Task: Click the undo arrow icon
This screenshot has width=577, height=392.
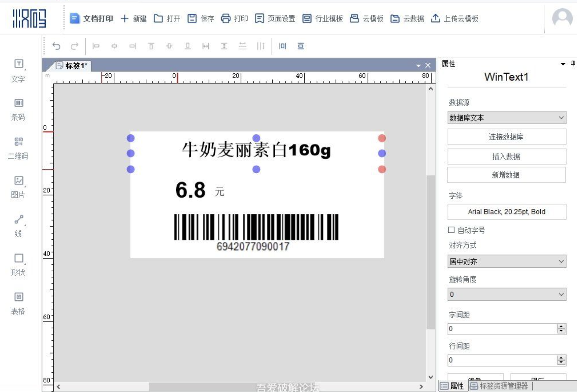Action: (x=56, y=46)
